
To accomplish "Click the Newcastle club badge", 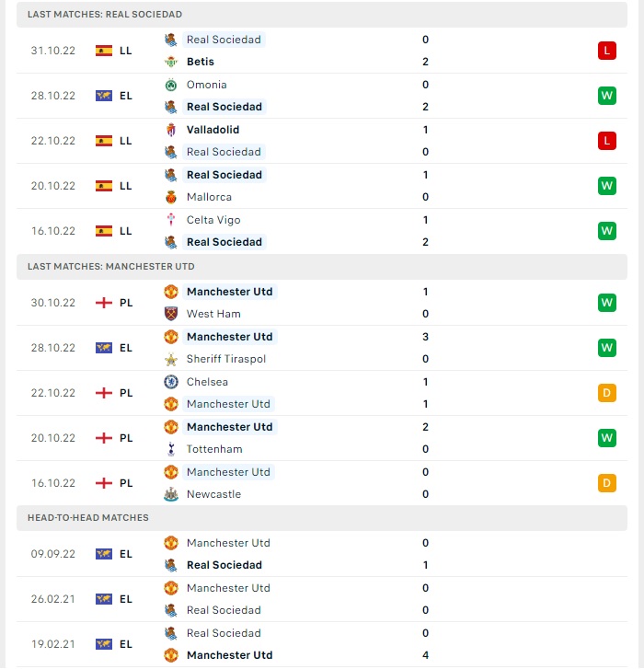I will (171, 494).
